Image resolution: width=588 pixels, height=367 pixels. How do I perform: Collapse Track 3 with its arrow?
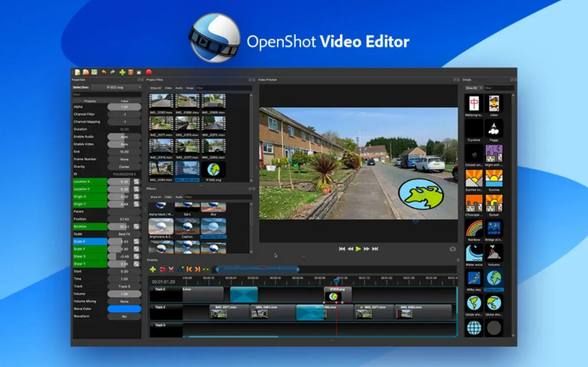pyautogui.click(x=152, y=325)
